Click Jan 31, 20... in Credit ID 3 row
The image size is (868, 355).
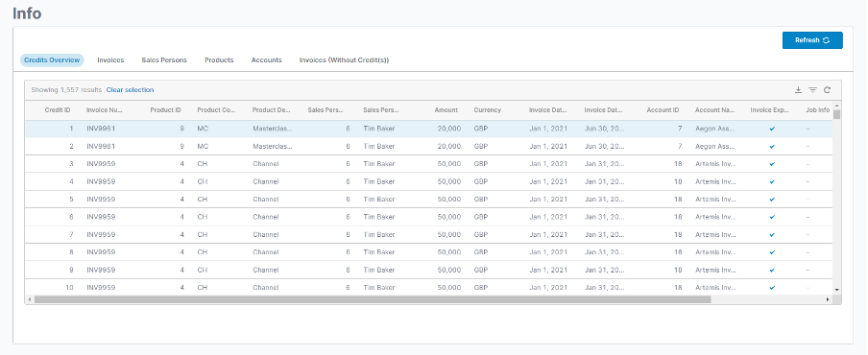604,164
